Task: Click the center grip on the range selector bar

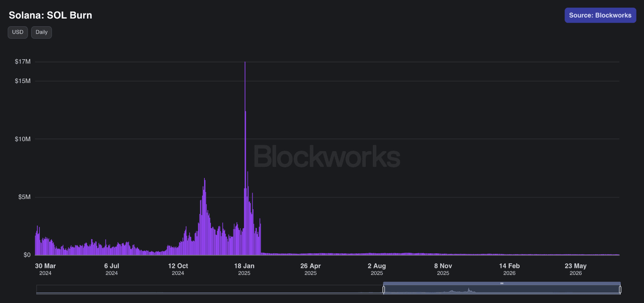Action: [x=502, y=283]
